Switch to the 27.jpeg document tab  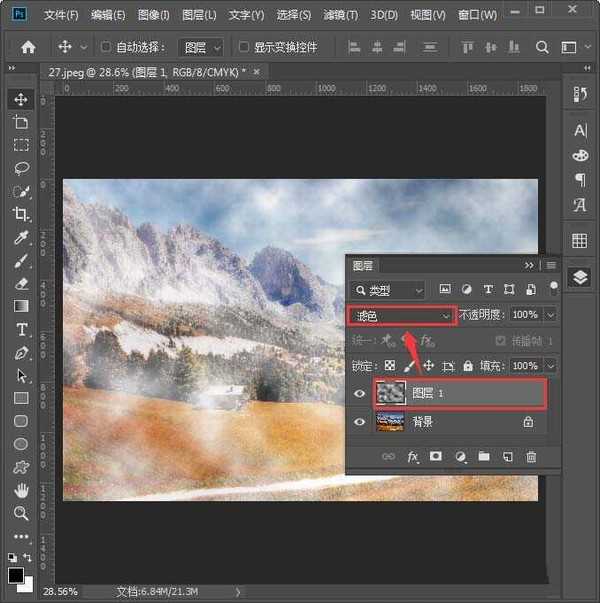[150, 72]
